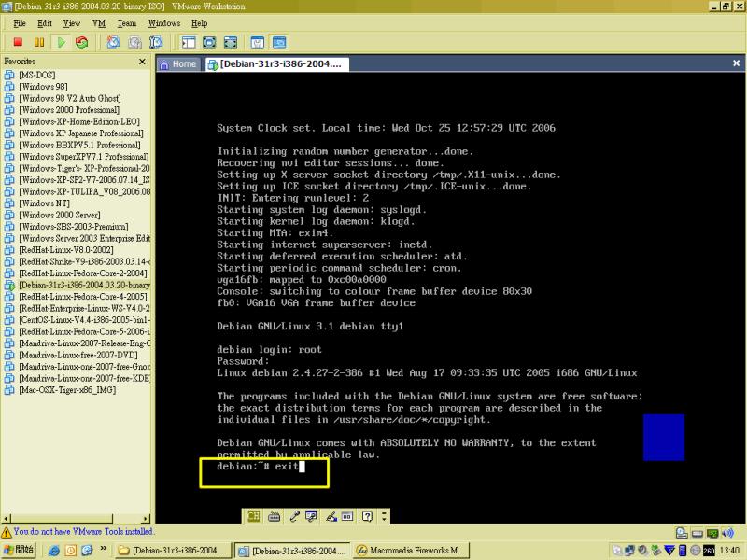Select the Debian-31r3-i386-2004 tab
The image size is (747, 560).
276,63
